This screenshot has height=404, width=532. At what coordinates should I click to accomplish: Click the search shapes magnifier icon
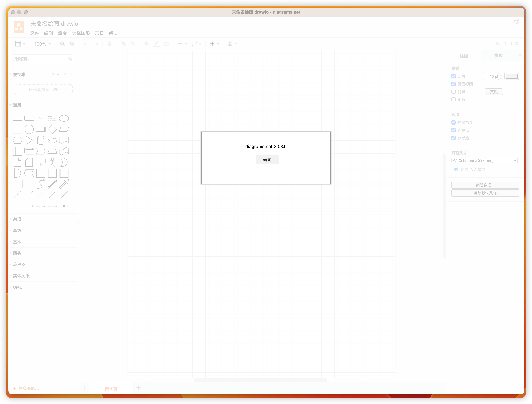[70, 59]
